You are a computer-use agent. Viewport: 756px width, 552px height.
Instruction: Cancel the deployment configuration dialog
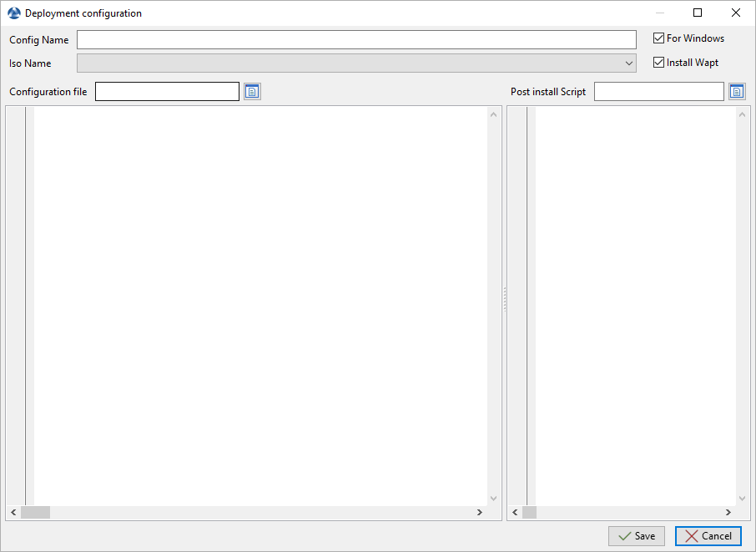[708, 536]
